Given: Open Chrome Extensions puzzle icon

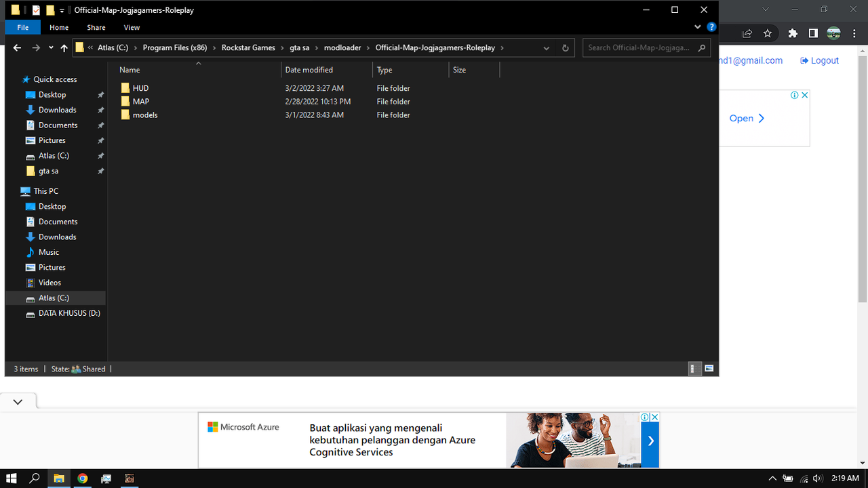Looking at the screenshot, I should click(793, 33).
